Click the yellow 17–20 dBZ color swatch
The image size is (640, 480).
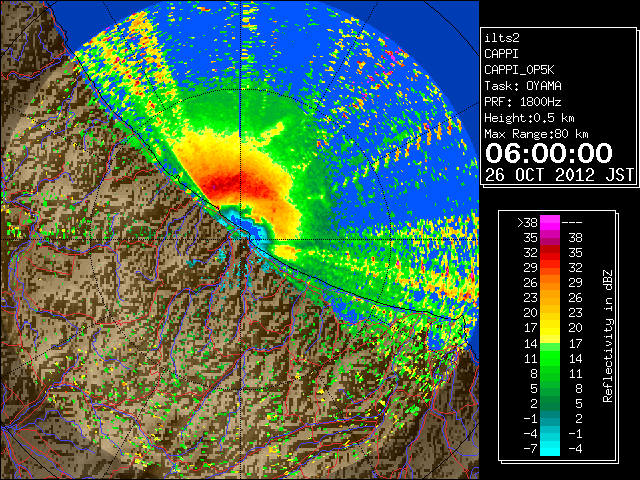point(550,328)
